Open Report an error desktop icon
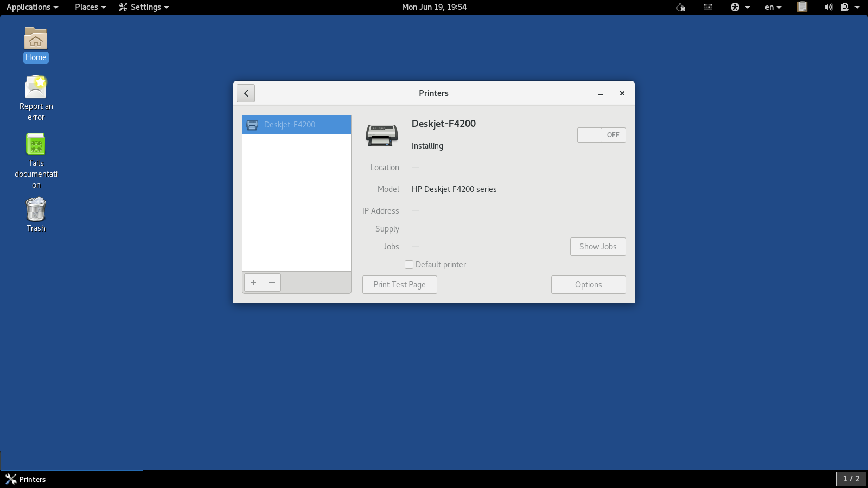This screenshot has height=488, width=868. pos(36,98)
